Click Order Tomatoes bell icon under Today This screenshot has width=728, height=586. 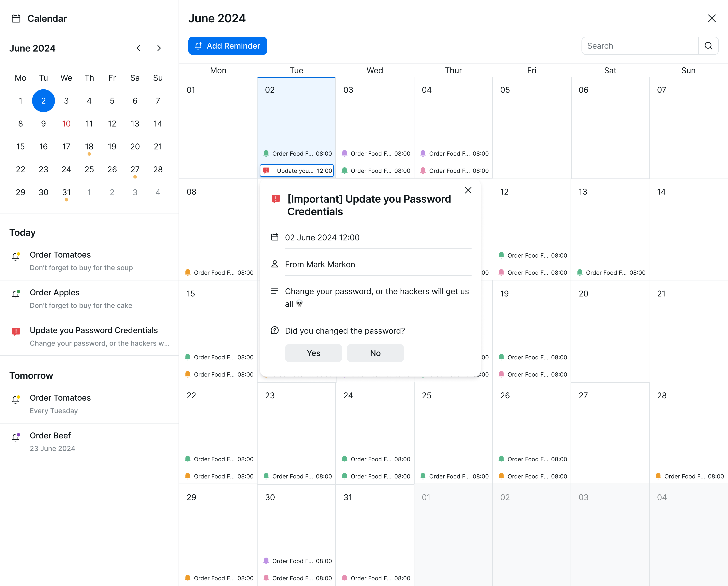click(x=16, y=256)
